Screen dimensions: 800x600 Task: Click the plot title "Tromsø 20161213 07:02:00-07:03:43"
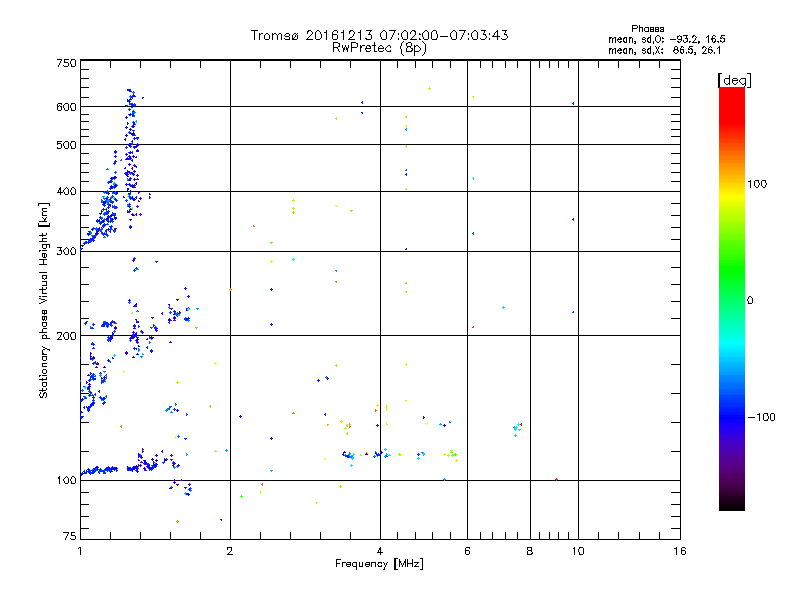click(x=379, y=35)
